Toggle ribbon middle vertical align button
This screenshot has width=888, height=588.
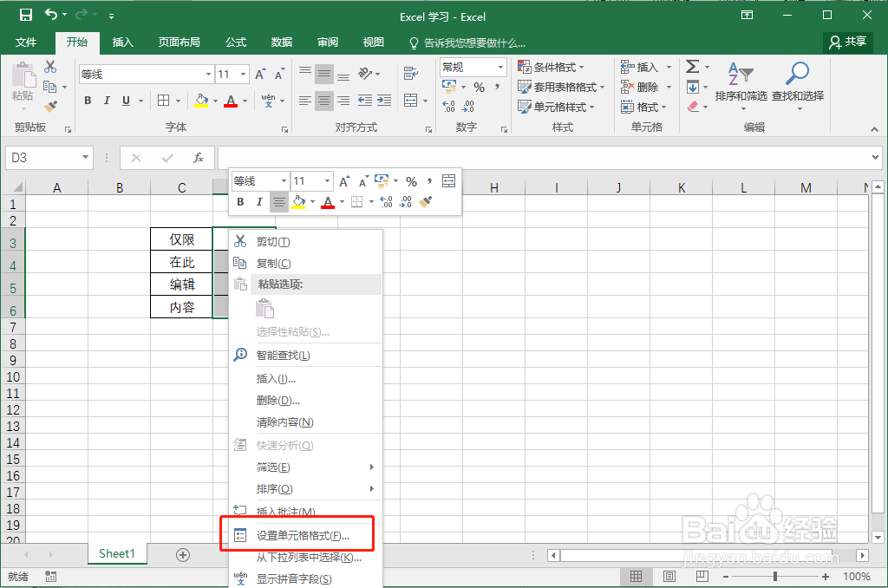[324, 75]
